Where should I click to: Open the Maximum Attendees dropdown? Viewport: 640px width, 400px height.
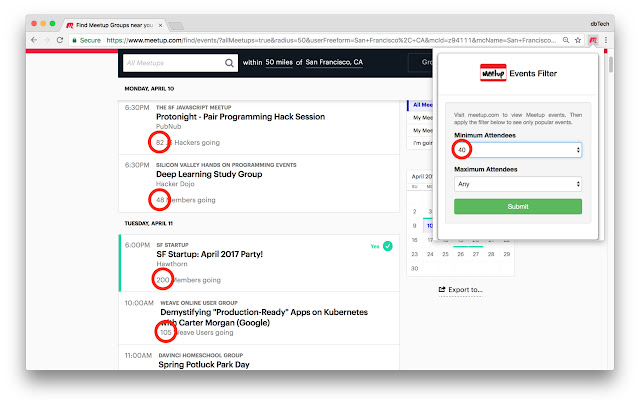coord(518,184)
